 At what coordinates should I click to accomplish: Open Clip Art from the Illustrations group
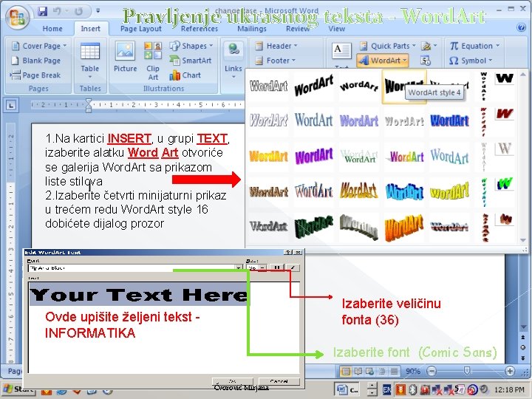(153, 61)
